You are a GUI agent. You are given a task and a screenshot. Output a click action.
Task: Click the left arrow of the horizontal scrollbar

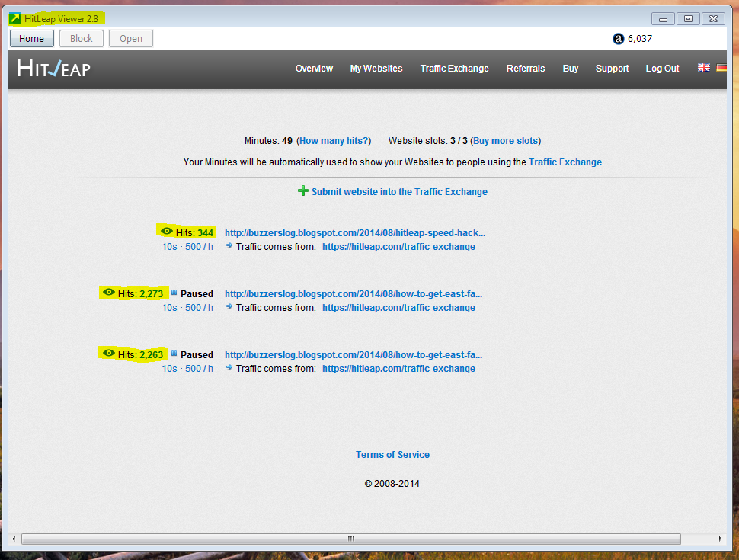(x=14, y=539)
